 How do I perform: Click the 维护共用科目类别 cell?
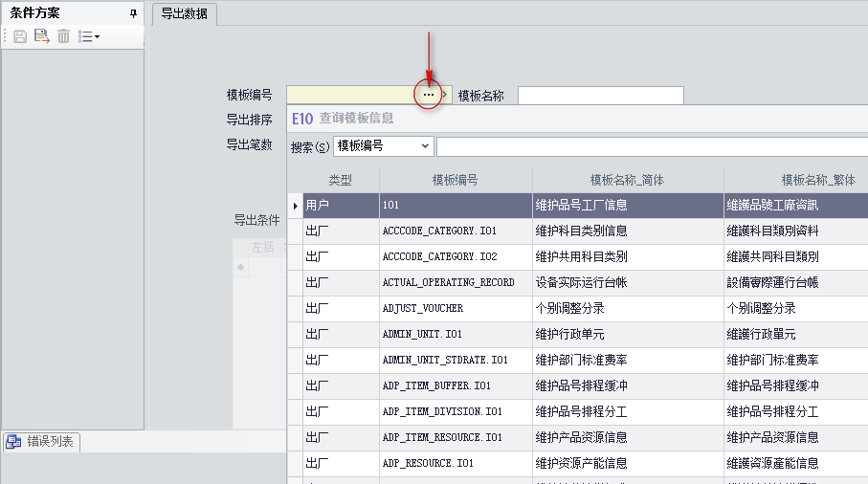628,257
